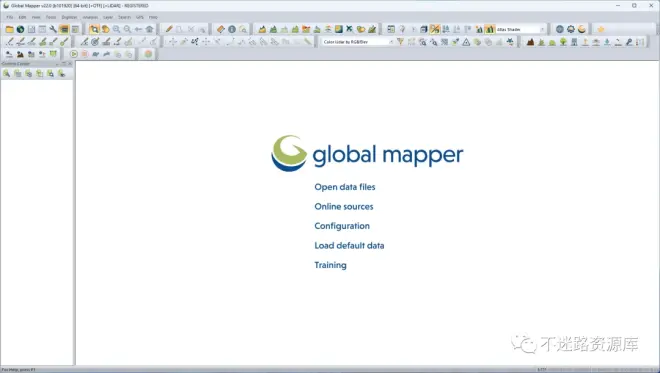Open the View menu
The image size is (660, 373).
pos(36,17)
